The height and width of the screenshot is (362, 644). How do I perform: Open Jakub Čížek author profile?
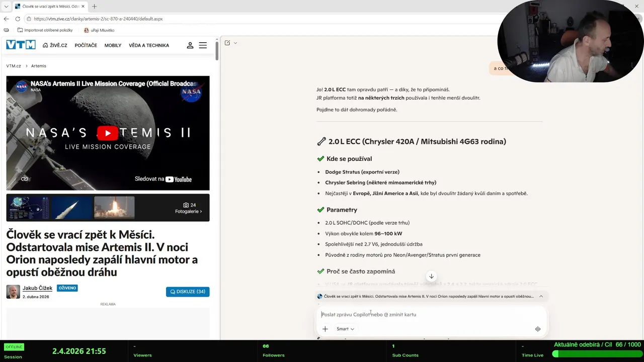point(38,288)
